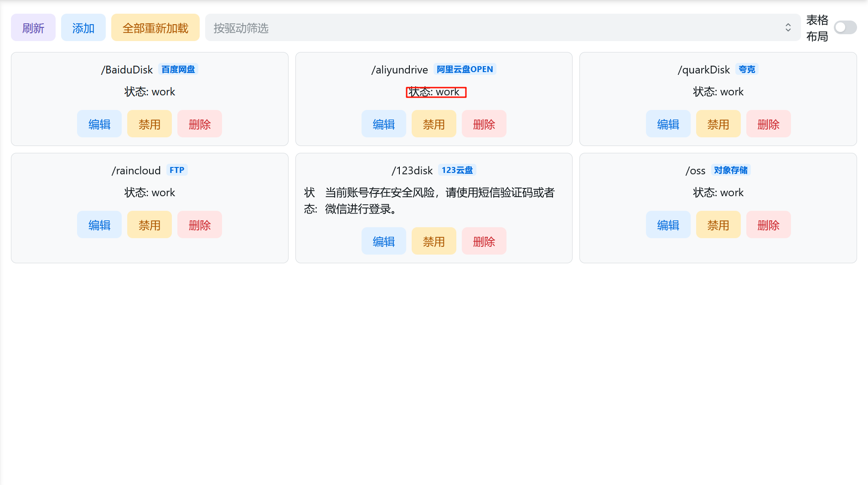Disable the /oss object storage
The width and height of the screenshot is (868, 485).
tap(718, 224)
